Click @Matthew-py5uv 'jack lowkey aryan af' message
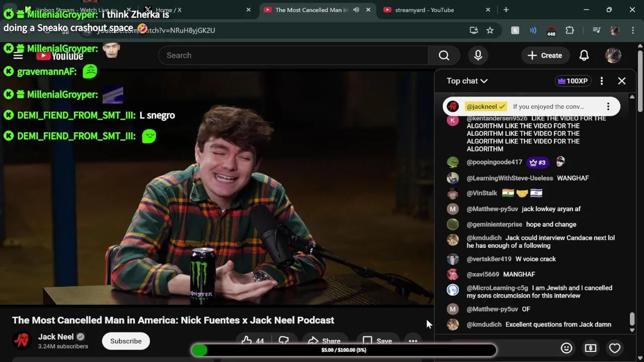The height and width of the screenshot is (362, 644). click(x=551, y=209)
